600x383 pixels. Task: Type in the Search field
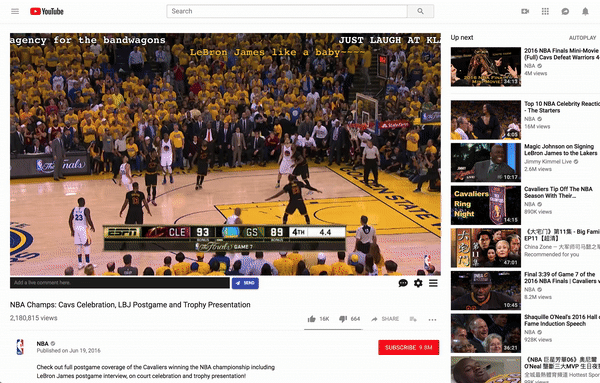(x=287, y=11)
